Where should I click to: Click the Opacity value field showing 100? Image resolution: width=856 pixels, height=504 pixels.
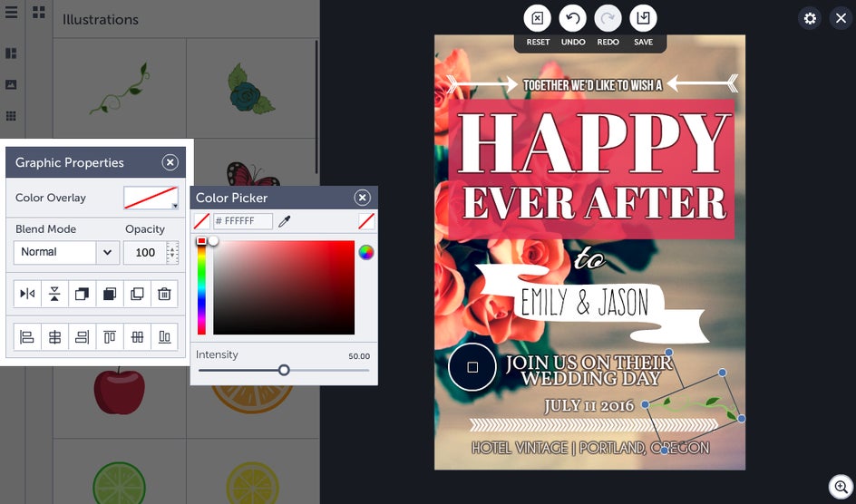coord(145,253)
